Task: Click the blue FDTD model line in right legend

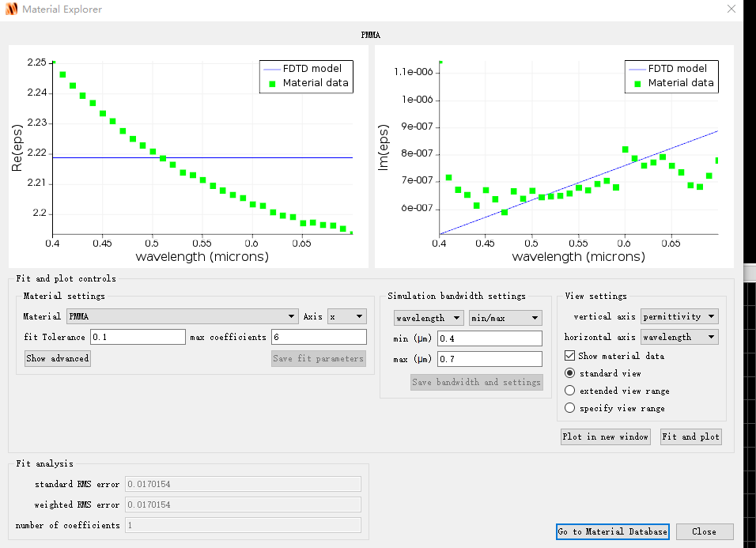Action: point(637,70)
